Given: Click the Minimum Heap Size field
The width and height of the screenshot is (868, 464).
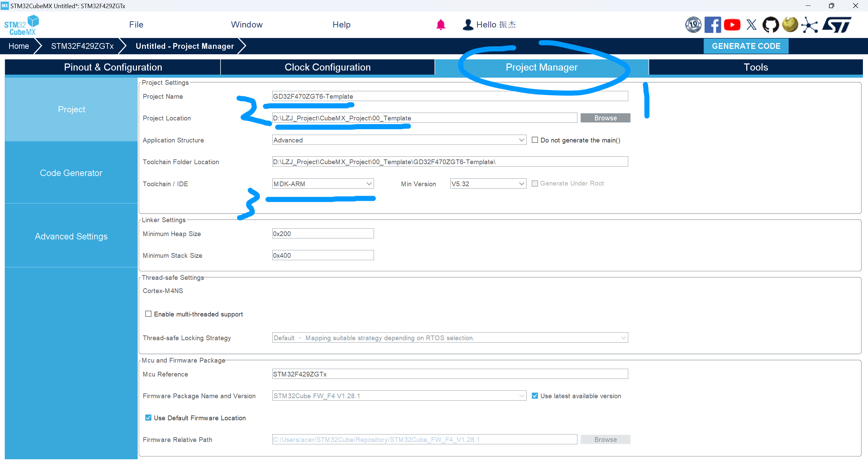Looking at the screenshot, I should point(323,234).
